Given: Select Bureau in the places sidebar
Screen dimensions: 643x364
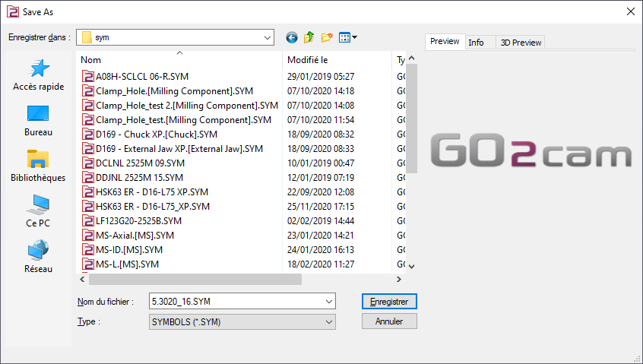Looking at the screenshot, I should click(x=39, y=121).
